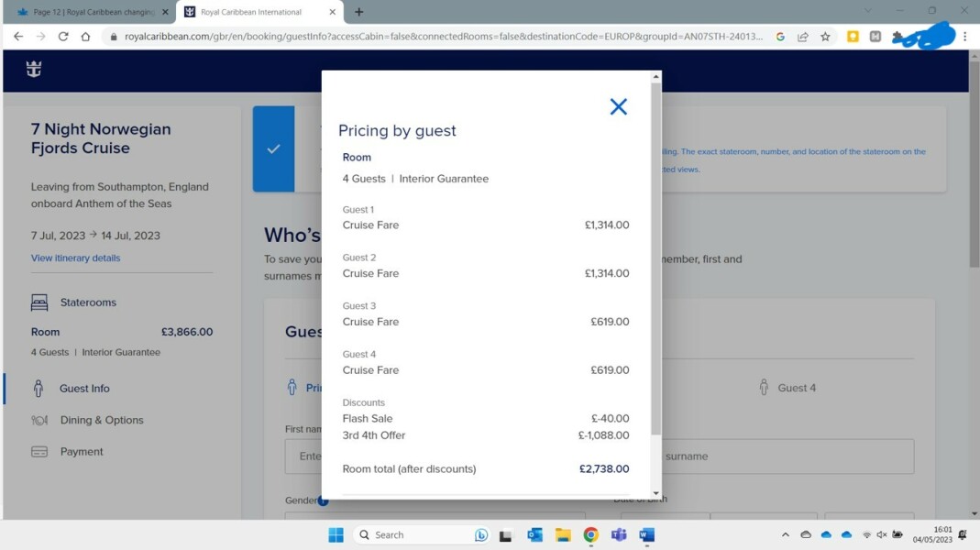Switch to the Page 12 Royal Caribbean browser tab
Image resolution: width=980 pixels, height=550 pixels.
point(92,12)
